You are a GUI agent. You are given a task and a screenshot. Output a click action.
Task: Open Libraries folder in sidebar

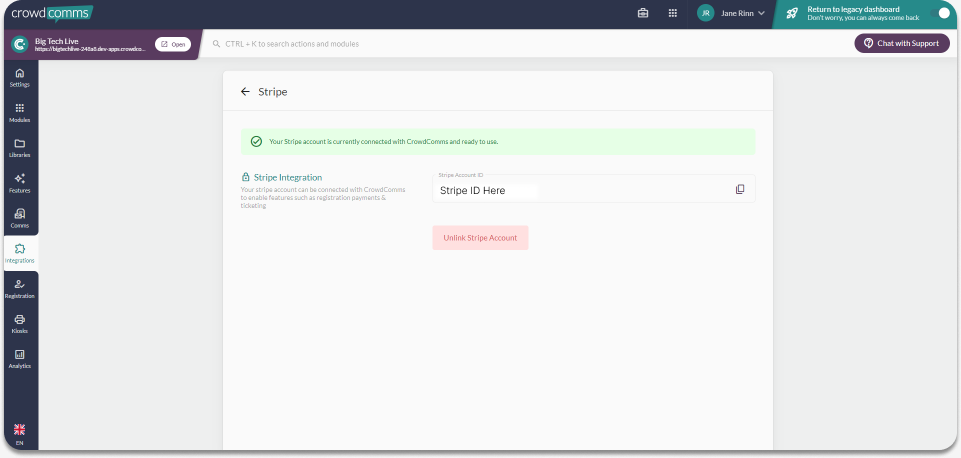tap(19, 148)
